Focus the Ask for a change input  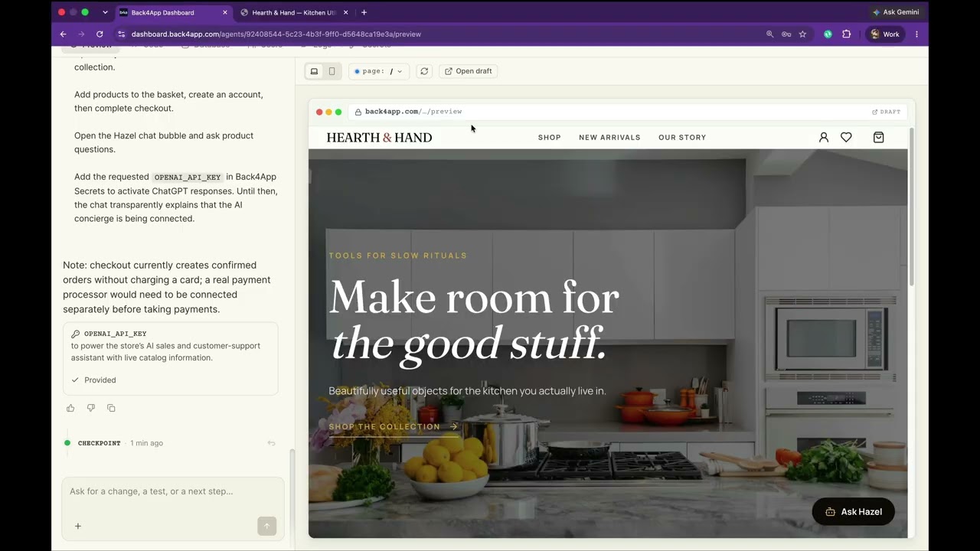coord(172,491)
